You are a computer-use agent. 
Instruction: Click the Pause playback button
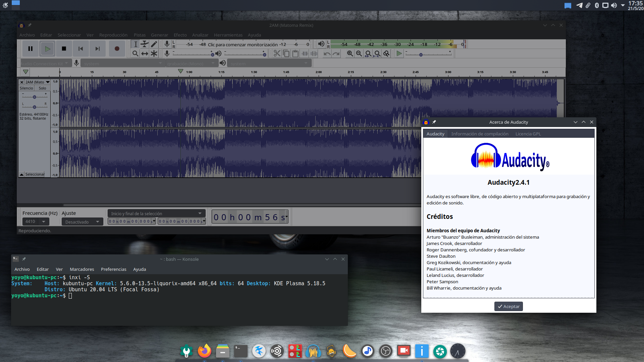click(x=30, y=49)
